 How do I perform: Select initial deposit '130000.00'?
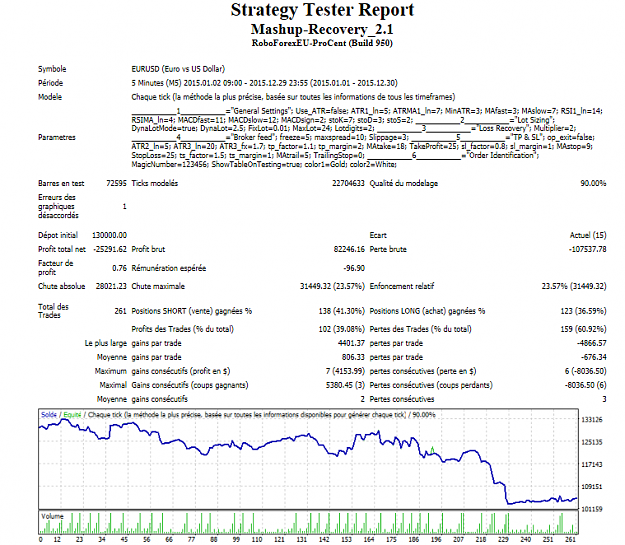click(109, 235)
